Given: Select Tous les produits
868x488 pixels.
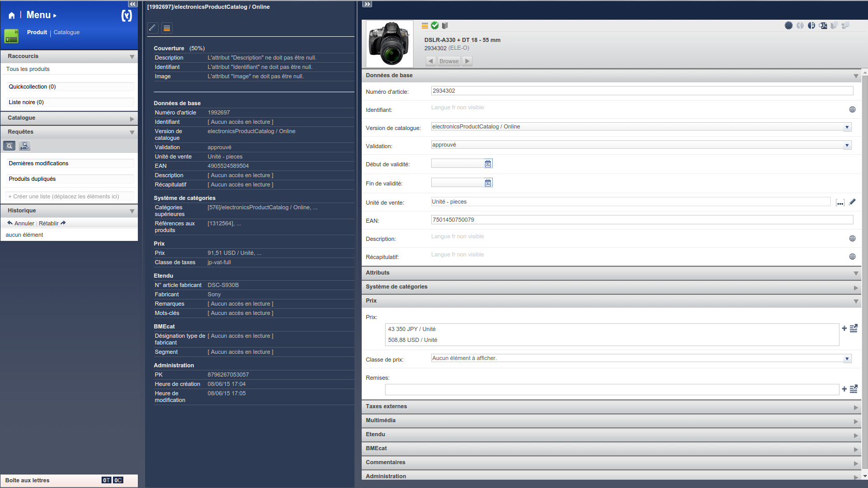Looking at the screenshot, I should (28, 69).
